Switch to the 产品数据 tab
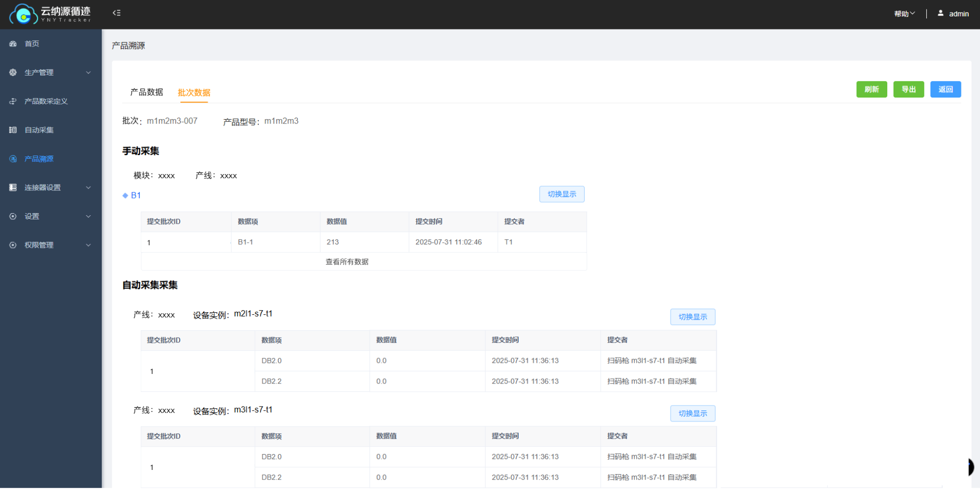 click(x=147, y=92)
